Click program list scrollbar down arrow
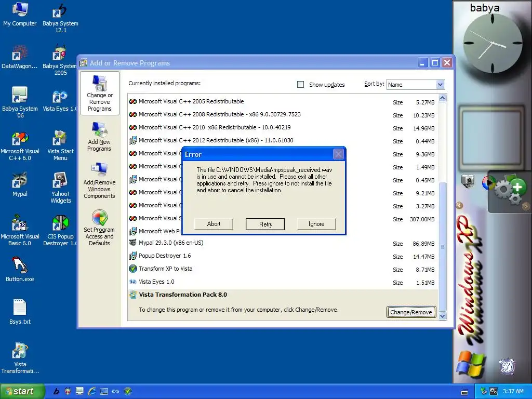Image resolution: width=532 pixels, height=399 pixels. click(443, 316)
